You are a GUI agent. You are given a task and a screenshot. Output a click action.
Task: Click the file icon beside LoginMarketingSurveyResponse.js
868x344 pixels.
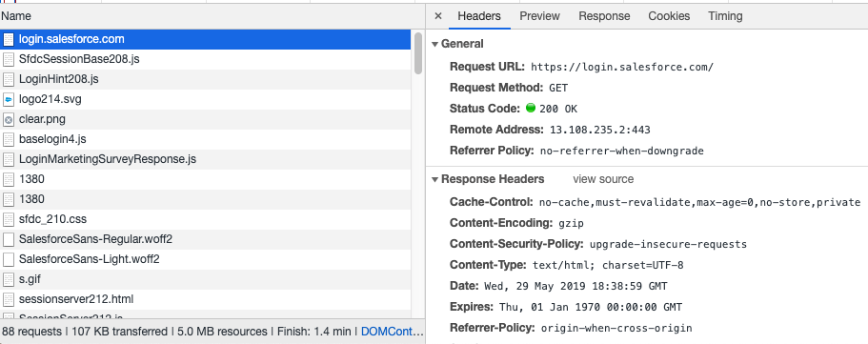(9, 159)
